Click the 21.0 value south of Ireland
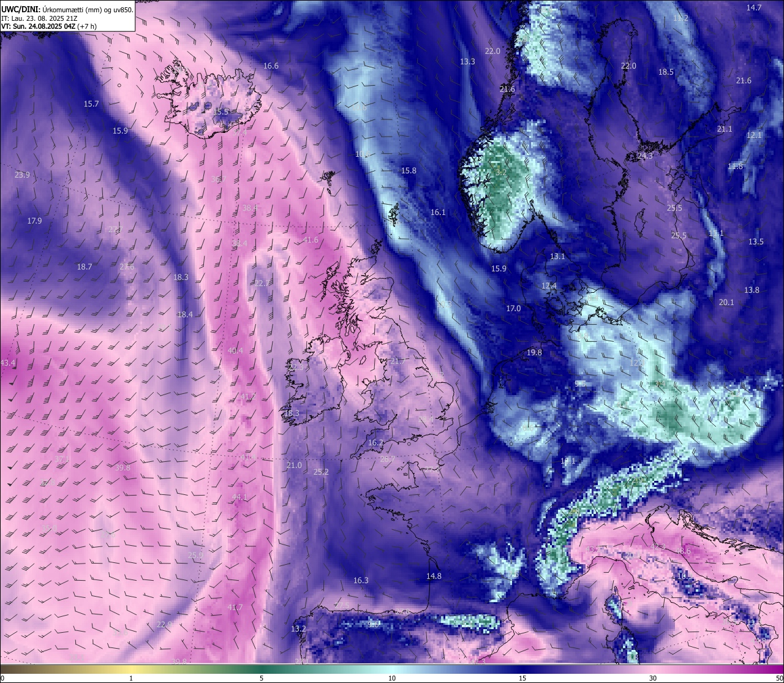The width and height of the screenshot is (784, 683). coord(294,466)
